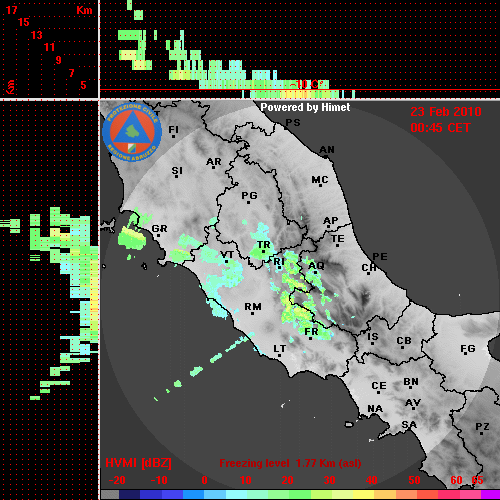Click the LT city label on the map

[x=280, y=349]
